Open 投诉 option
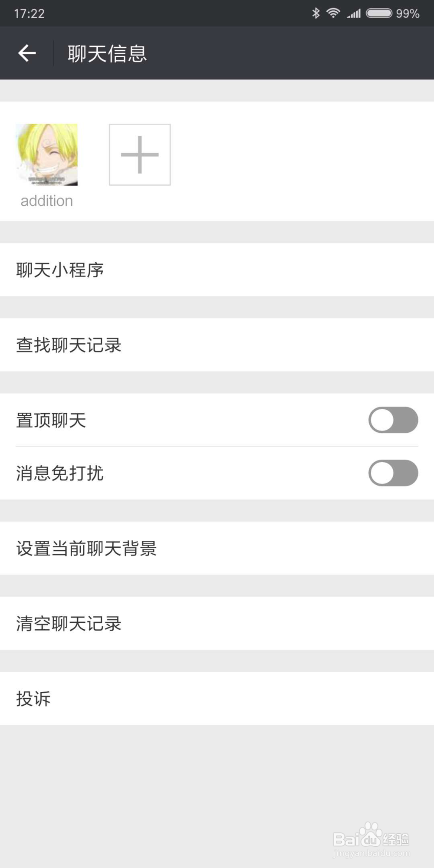 tap(217, 698)
